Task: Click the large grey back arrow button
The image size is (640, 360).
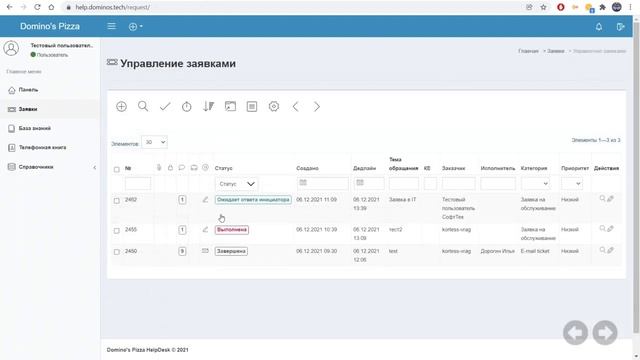Action: click(x=576, y=333)
